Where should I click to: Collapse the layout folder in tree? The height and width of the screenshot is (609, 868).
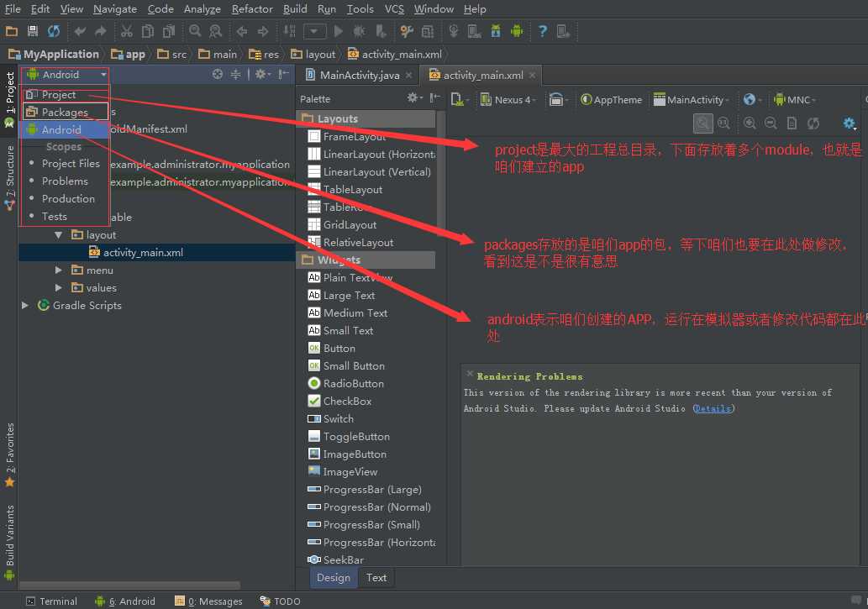[58, 234]
